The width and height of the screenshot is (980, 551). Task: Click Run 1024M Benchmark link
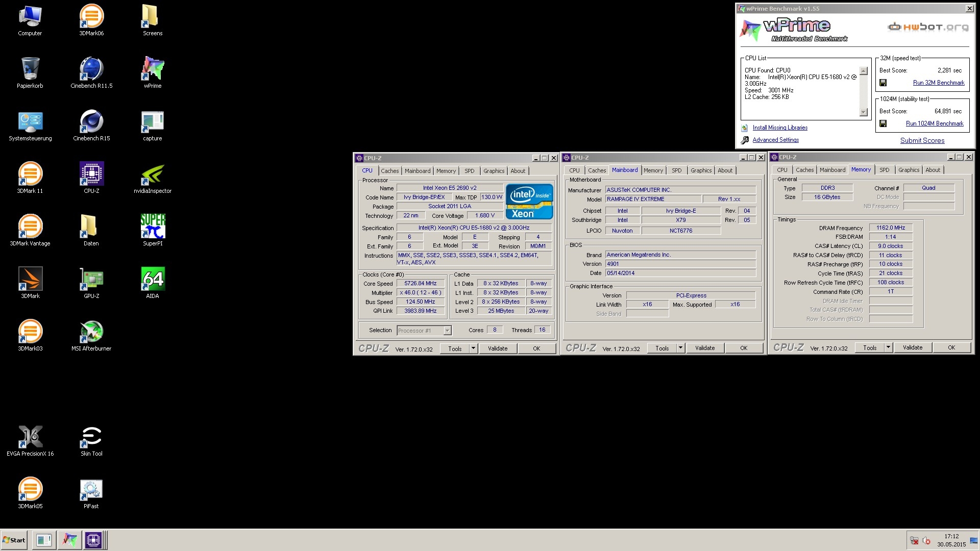934,123
